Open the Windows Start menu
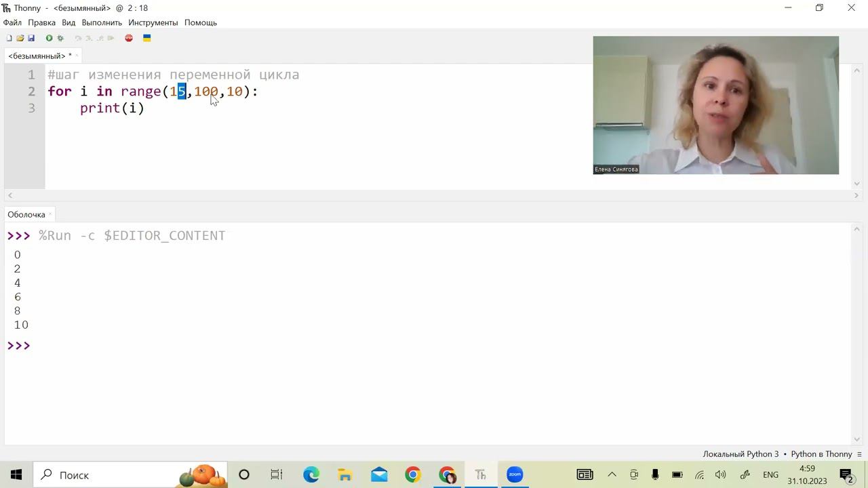 (x=16, y=474)
